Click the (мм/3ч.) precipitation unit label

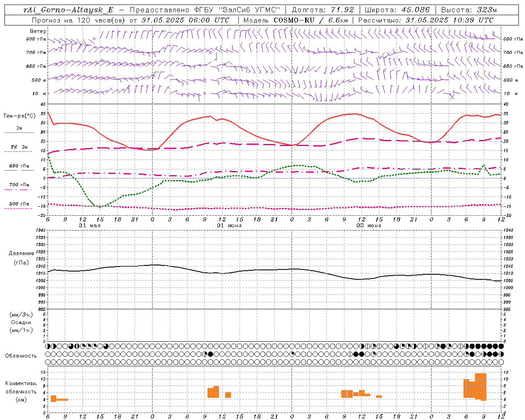[x=21, y=315]
